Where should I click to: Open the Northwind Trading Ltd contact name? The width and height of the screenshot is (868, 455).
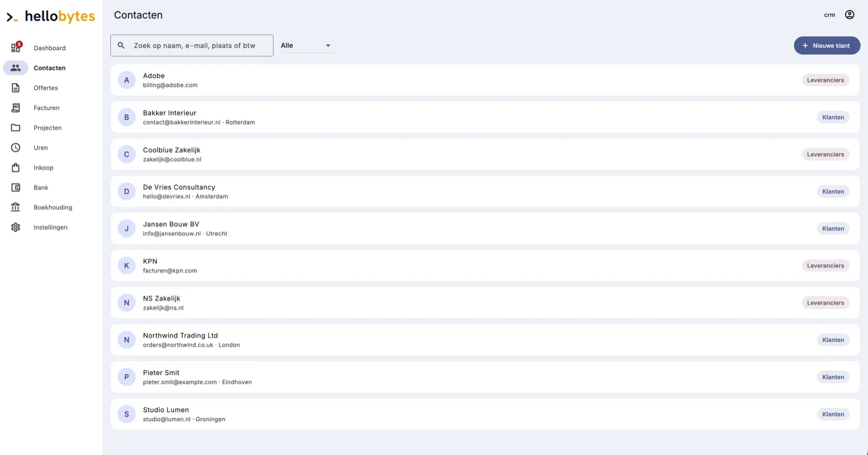coord(180,336)
